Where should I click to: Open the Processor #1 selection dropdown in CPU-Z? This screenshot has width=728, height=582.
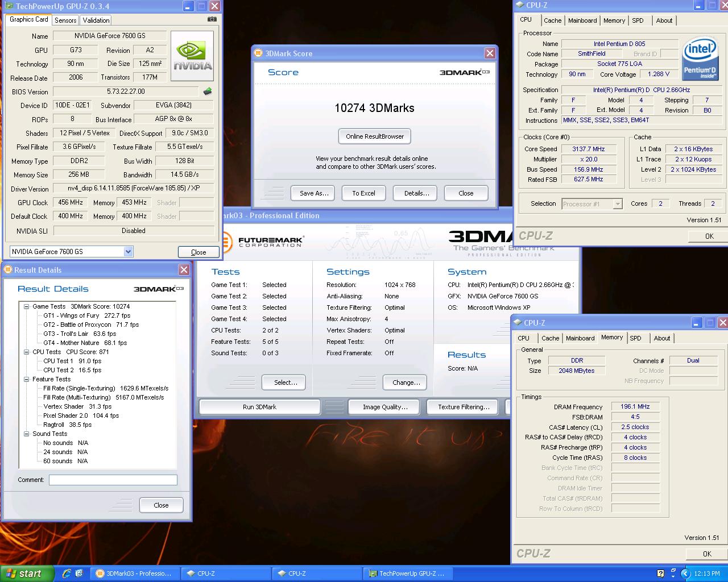[x=618, y=204]
